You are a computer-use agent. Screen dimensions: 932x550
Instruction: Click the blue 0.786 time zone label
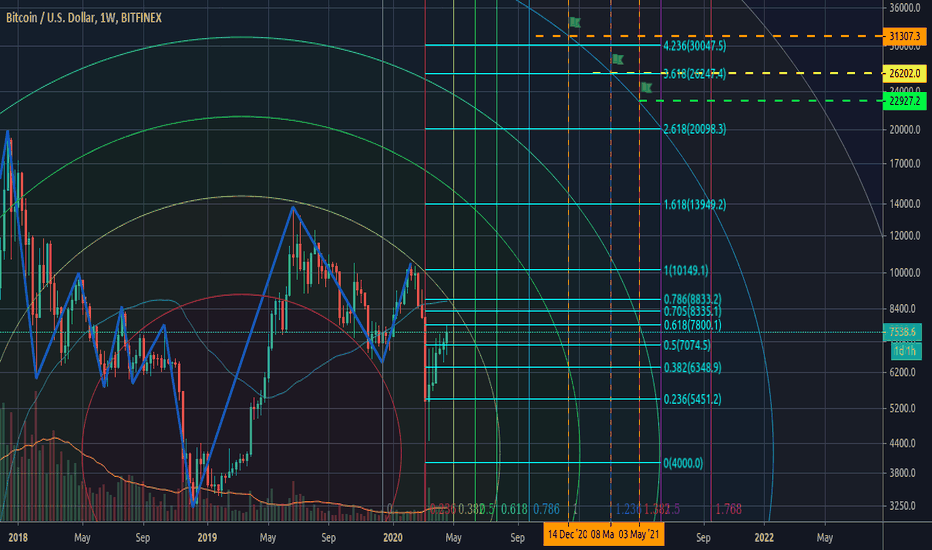(x=546, y=509)
